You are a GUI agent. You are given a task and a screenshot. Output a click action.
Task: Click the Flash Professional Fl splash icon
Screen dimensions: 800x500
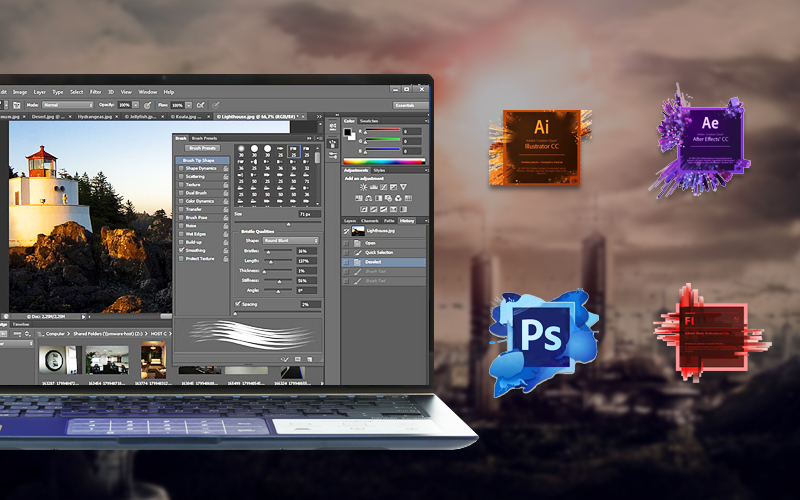click(x=712, y=334)
